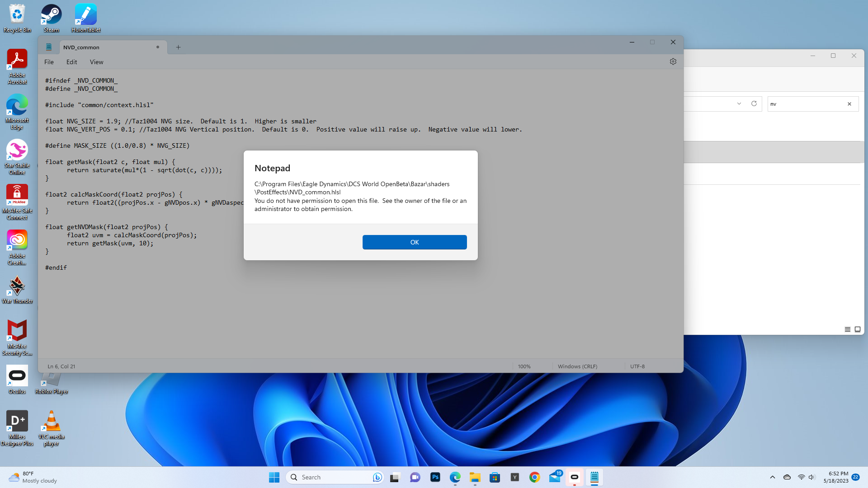The height and width of the screenshot is (488, 868).
Task: Show hidden system tray icons
Action: (773, 477)
